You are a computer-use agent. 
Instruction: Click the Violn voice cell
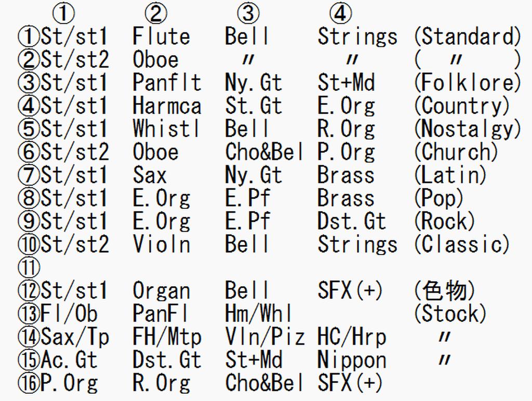click(161, 245)
